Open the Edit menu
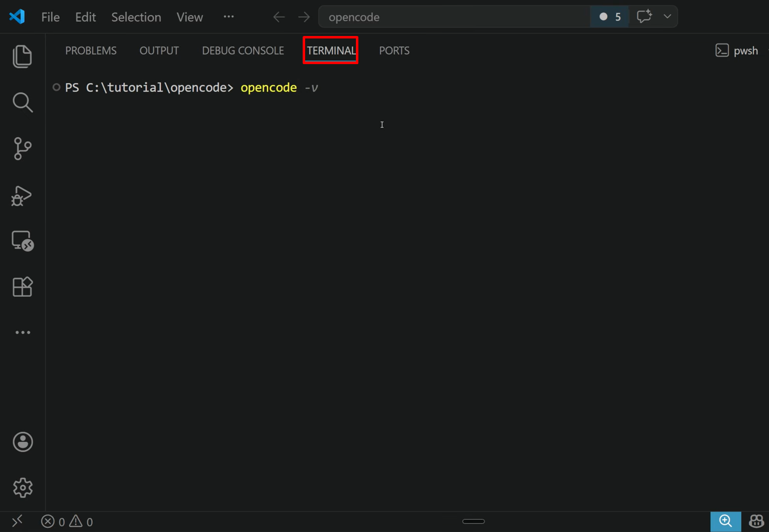Screen dimensions: 769x532 (85, 17)
